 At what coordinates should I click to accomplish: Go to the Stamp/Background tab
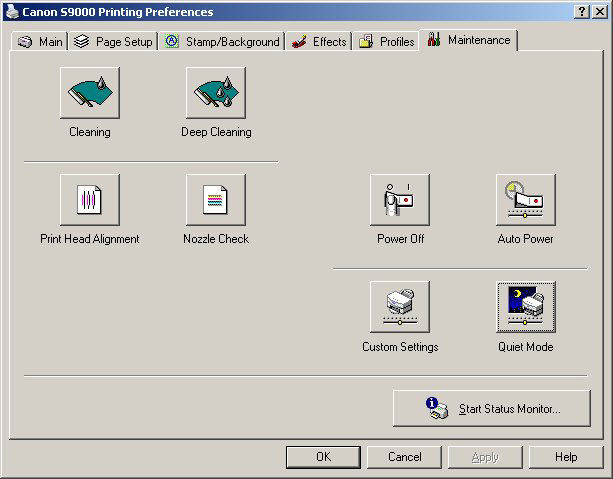point(222,41)
